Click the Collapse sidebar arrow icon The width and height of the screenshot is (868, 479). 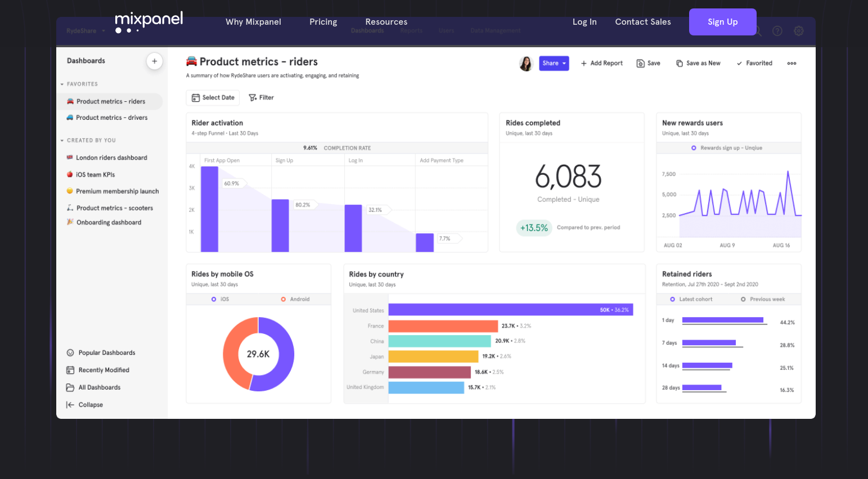point(70,405)
